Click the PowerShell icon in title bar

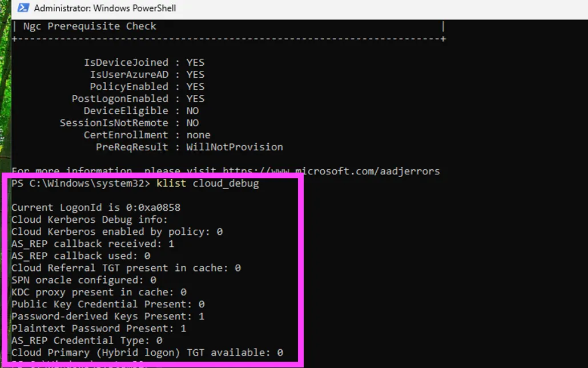(22, 8)
